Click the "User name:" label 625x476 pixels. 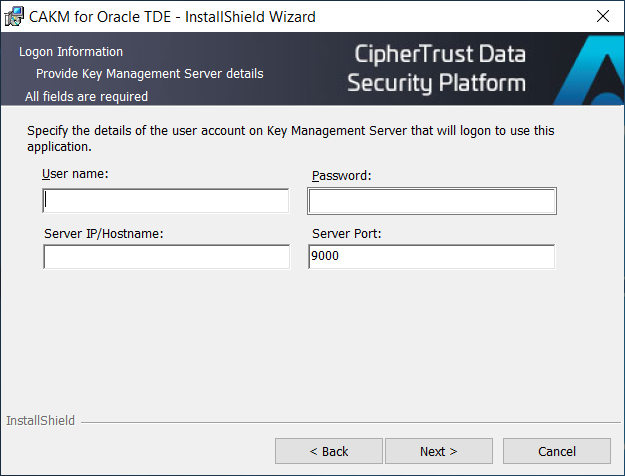pyautogui.click(x=75, y=174)
